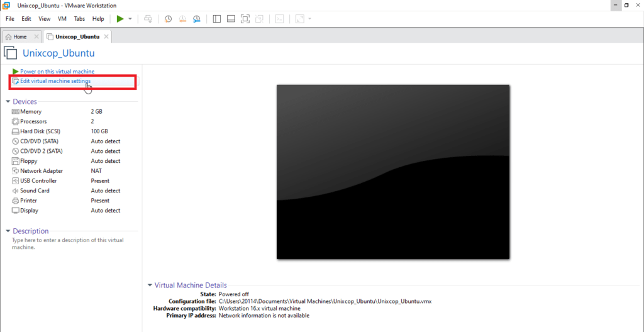Minimize the VMware Workstation window
Viewport: 644px width, 332px height.
[x=615, y=5]
